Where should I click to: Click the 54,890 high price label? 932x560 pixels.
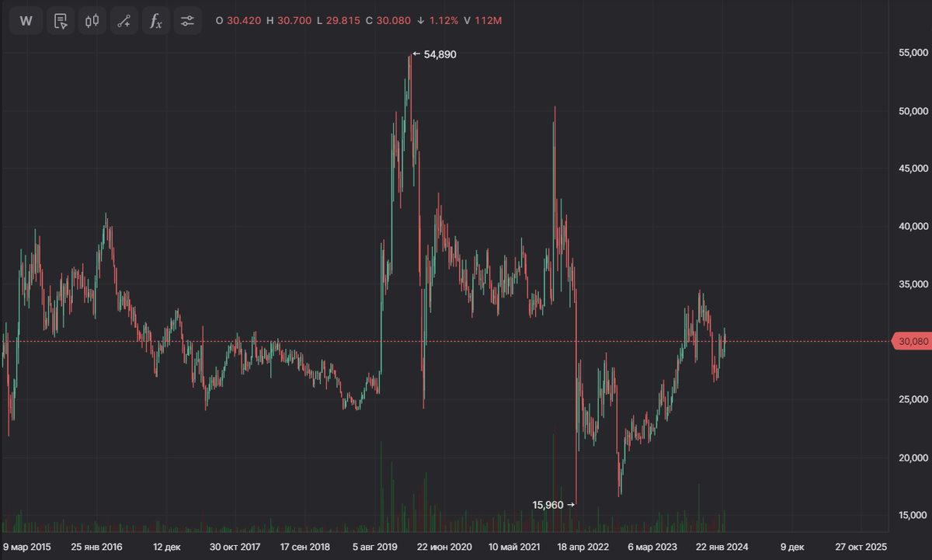tap(440, 54)
